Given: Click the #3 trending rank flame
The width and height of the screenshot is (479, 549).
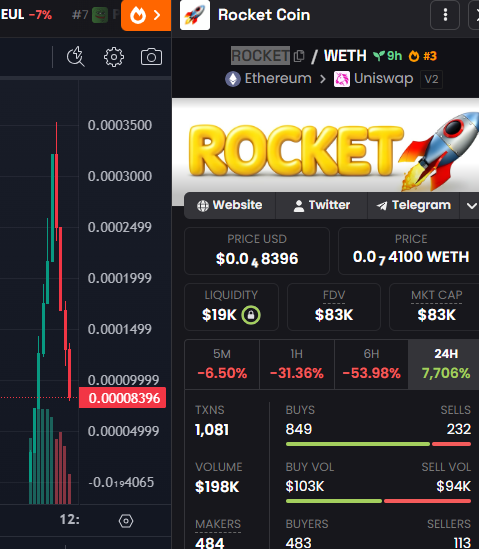Looking at the screenshot, I should pos(423,56).
